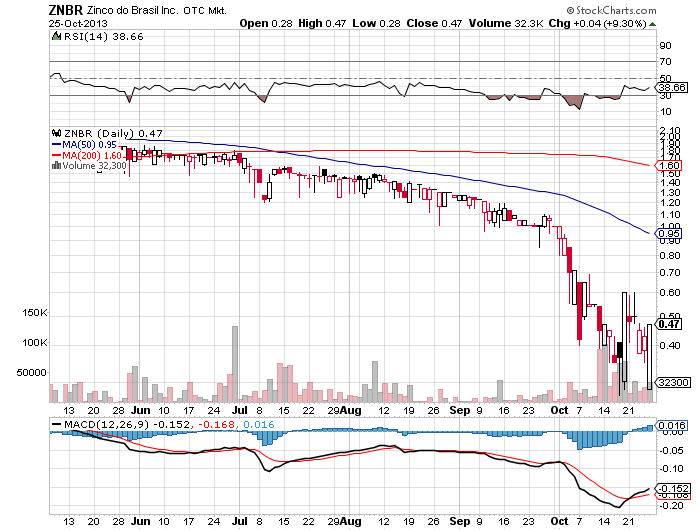The width and height of the screenshot is (700, 530).
Task: Click the RSI axis 90 level label
Action: [x=665, y=45]
